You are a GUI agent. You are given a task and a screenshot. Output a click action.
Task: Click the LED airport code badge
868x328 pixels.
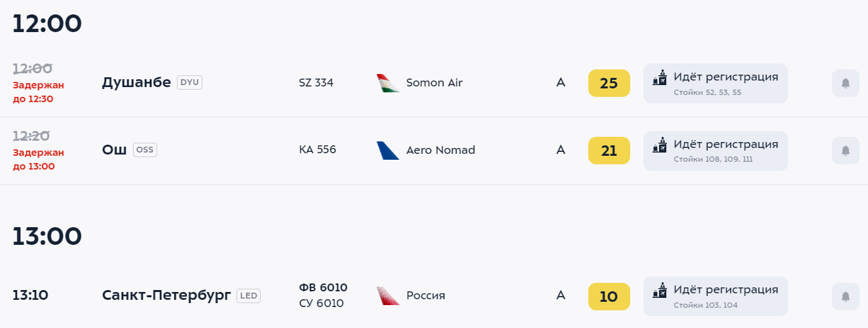click(x=248, y=296)
